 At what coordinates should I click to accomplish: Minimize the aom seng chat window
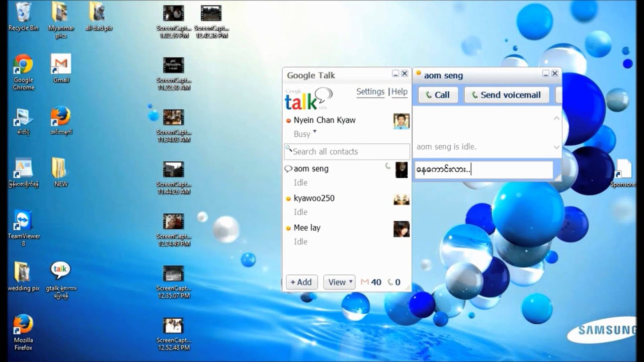pyautogui.click(x=545, y=73)
